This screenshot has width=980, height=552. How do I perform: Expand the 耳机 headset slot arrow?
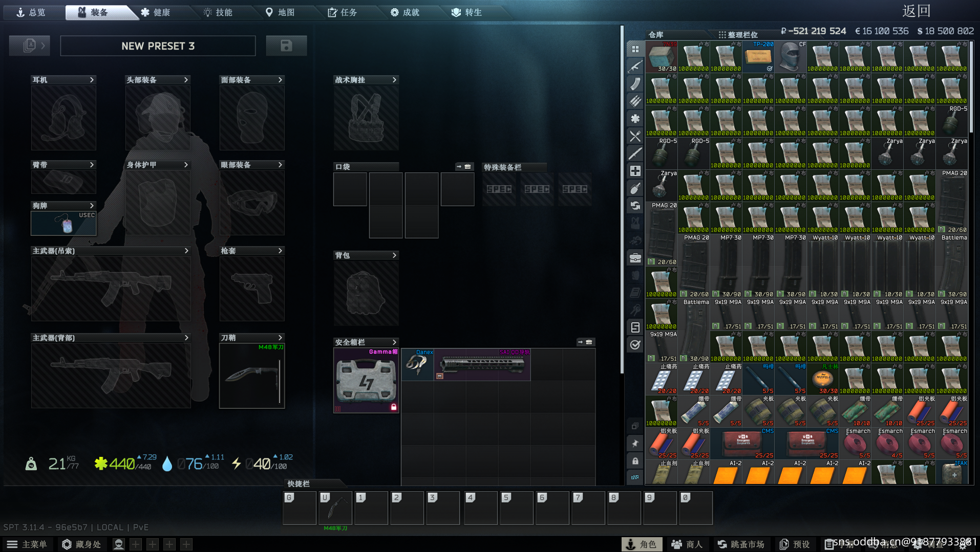(x=92, y=80)
